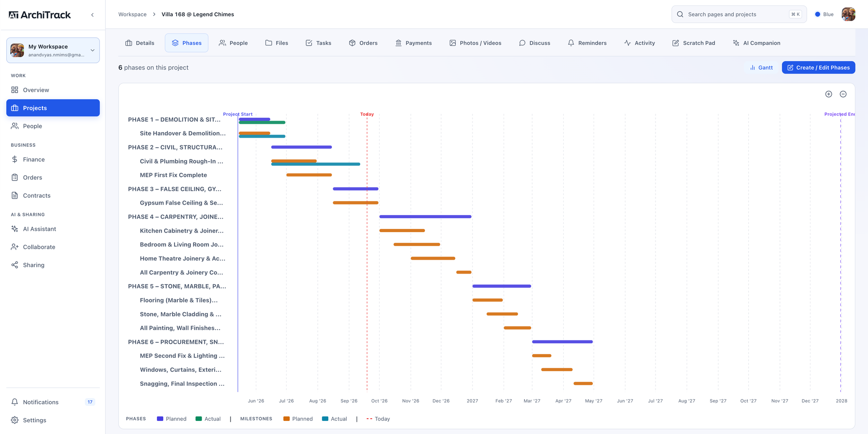Open the AI Assistant page
Viewport: 868px width, 434px height.
tap(53, 229)
